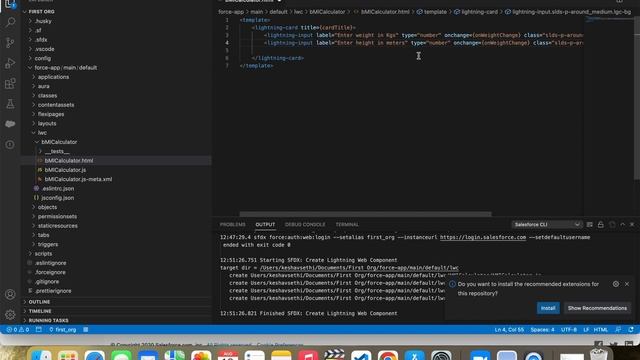The height and width of the screenshot is (360, 640).
Task: Switch to the Debug Console tab
Action: tap(305, 224)
